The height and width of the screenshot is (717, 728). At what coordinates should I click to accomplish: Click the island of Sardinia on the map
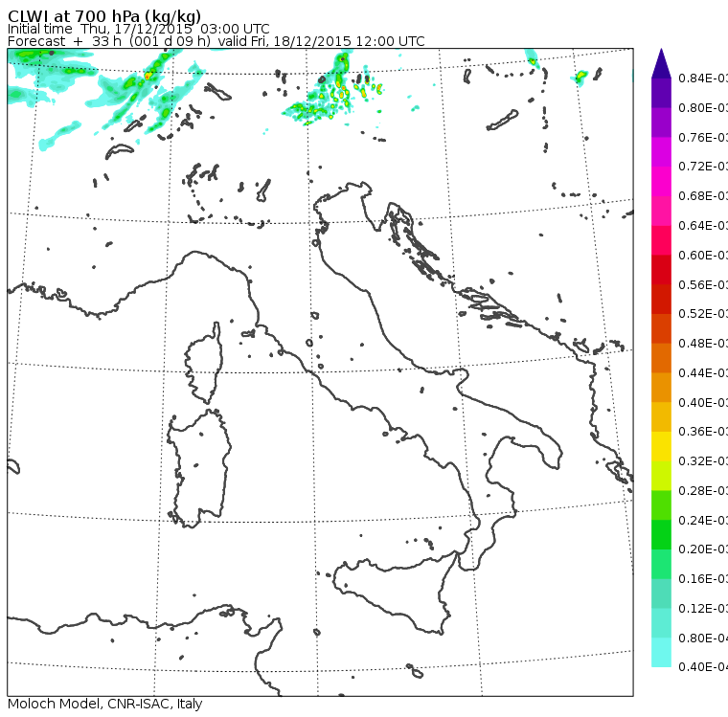[199, 469]
